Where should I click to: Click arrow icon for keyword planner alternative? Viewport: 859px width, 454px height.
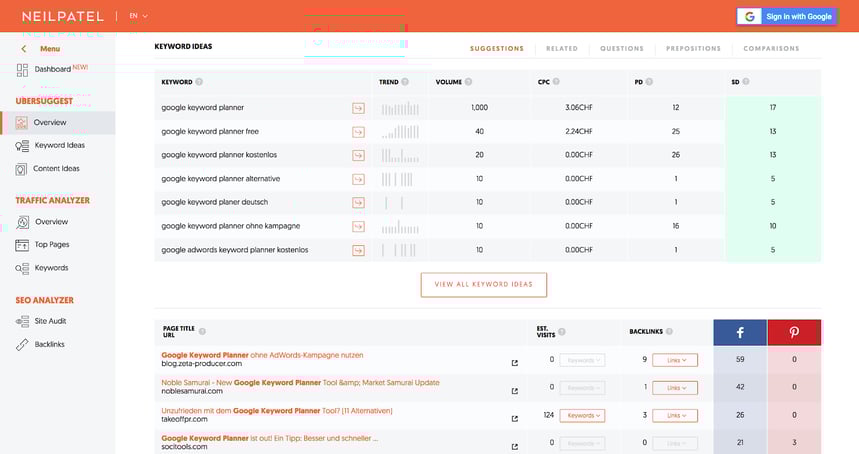pyautogui.click(x=358, y=179)
